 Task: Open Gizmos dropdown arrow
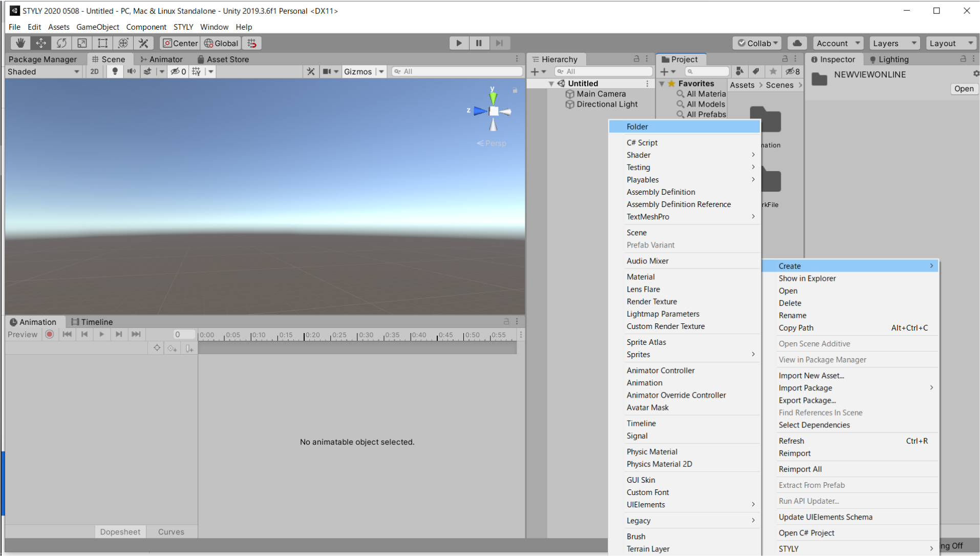point(381,71)
